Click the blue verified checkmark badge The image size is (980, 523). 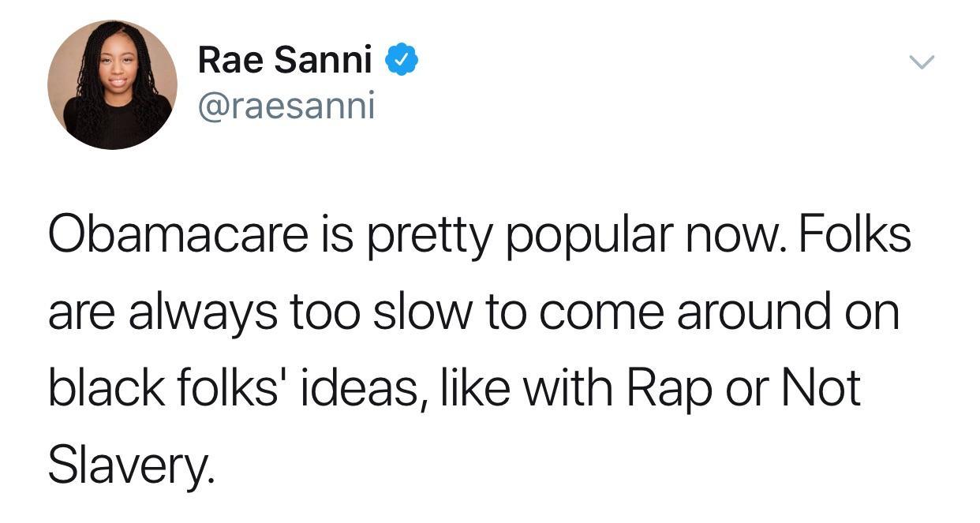click(x=402, y=62)
